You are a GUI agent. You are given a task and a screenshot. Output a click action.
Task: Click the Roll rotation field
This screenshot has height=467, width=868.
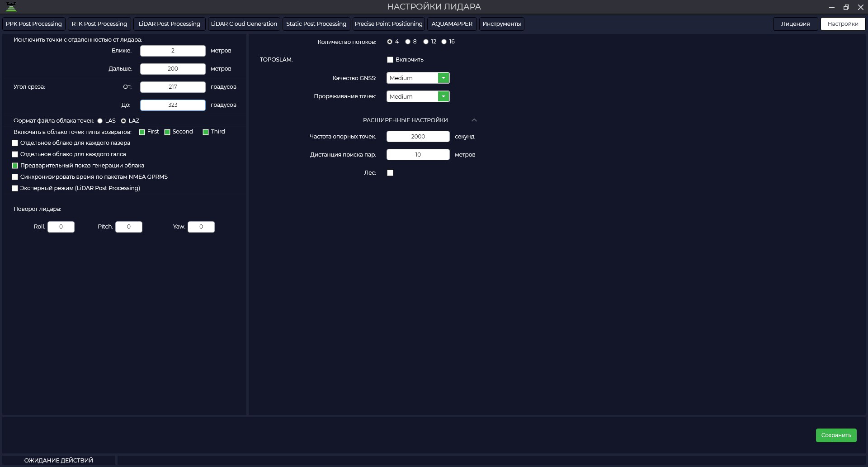click(61, 227)
